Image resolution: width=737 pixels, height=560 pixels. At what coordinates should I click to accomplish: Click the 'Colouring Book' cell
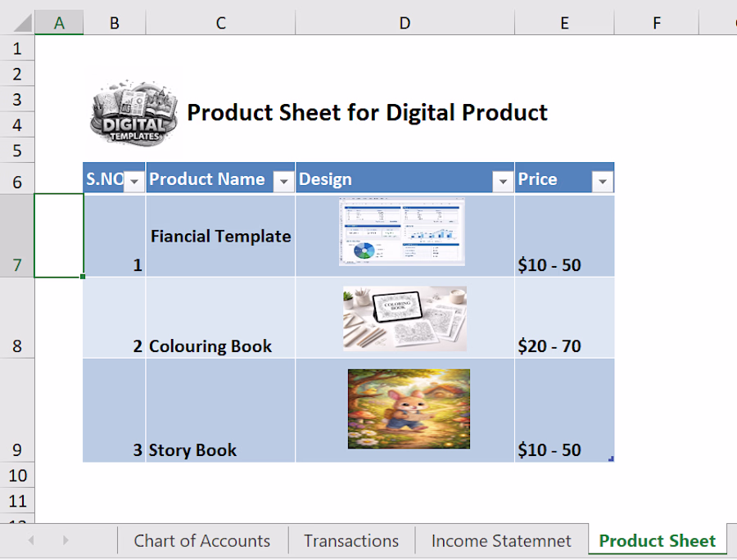220,318
